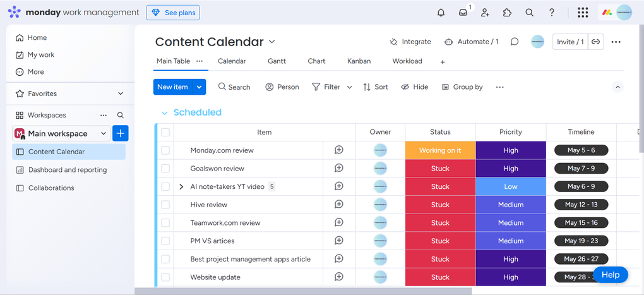Open the apps marketplace puzzle icon
This screenshot has width=644, height=295.
tap(507, 13)
